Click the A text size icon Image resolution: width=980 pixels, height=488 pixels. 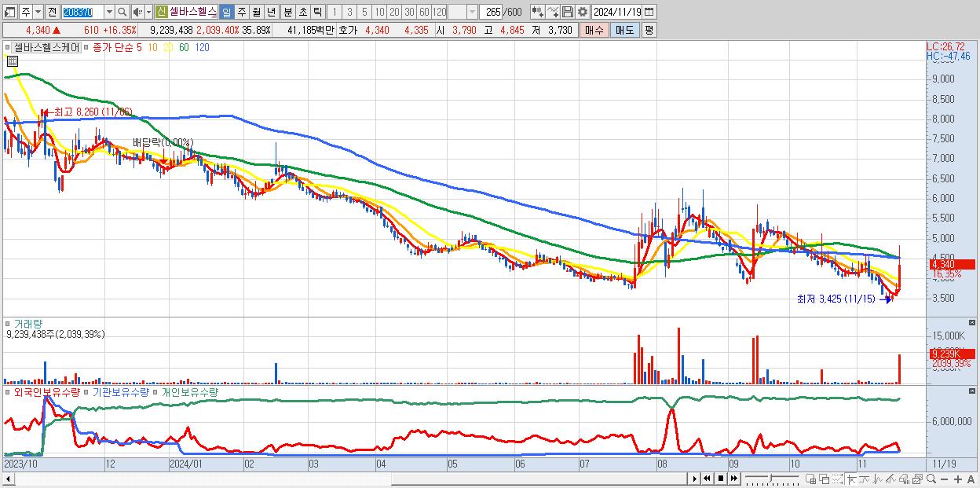(x=971, y=479)
